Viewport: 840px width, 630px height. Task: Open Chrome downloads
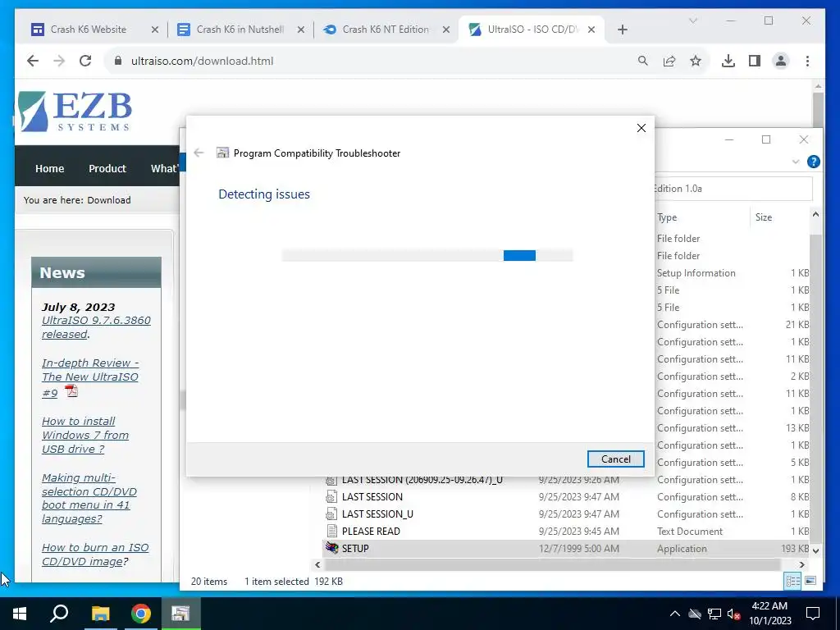coord(728,61)
